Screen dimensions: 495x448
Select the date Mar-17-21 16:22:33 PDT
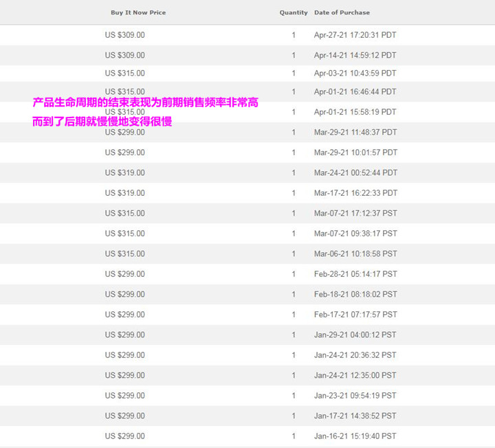click(x=355, y=193)
